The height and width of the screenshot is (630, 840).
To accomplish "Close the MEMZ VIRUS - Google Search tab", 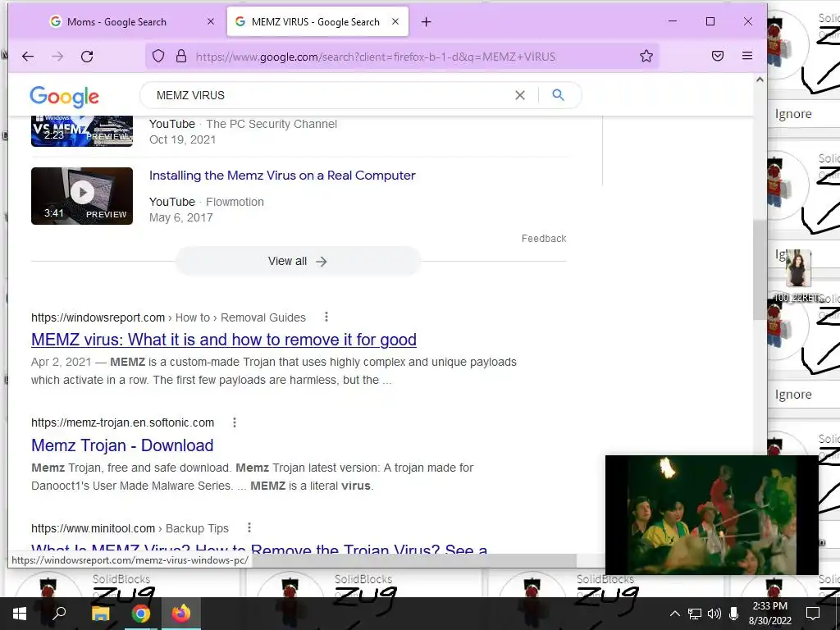I will (x=395, y=21).
